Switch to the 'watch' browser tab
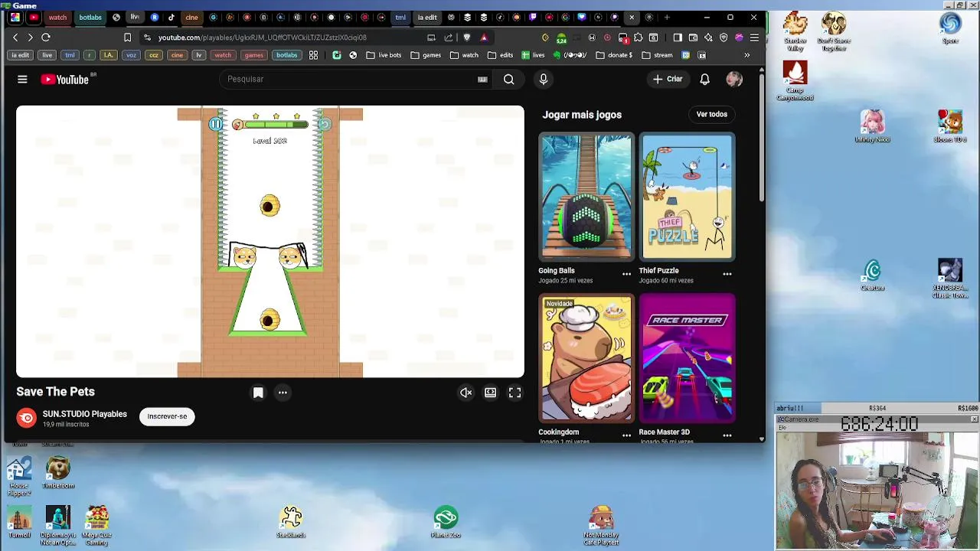Viewport: 980px width, 551px height. pyautogui.click(x=57, y=17)
